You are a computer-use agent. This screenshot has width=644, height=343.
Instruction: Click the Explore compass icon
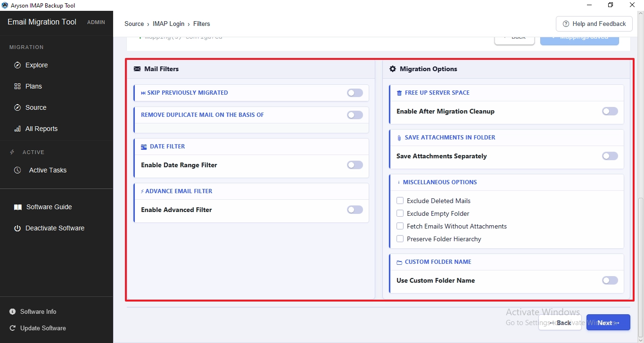point(17,65)
